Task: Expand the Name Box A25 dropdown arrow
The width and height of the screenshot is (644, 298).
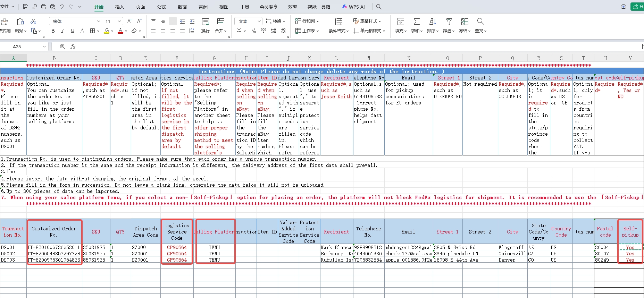Action: pos(44,46)
